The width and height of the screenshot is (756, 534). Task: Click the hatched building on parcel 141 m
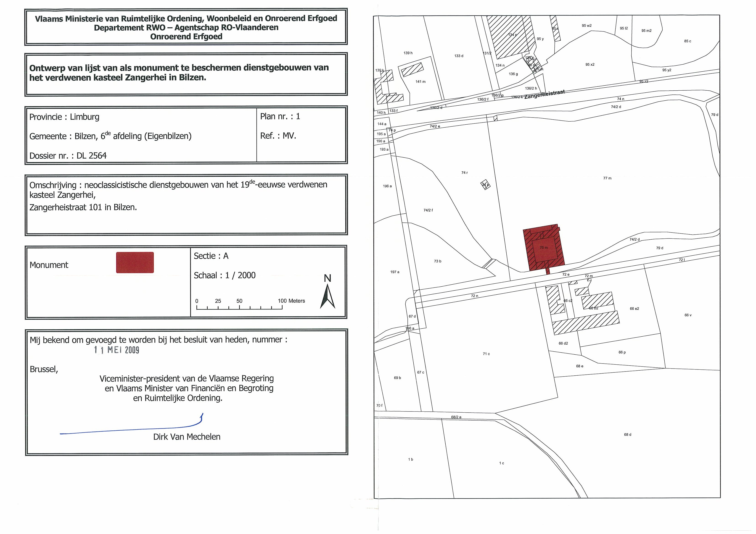412,70
